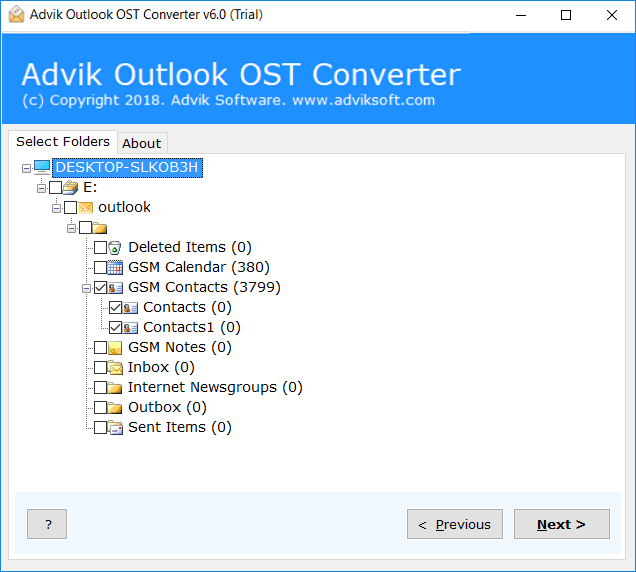Image resolution: width=636 pixels, height=572 pixels.
Task: Collapse the DESKTOP-SLKOB3H tree node
Action: 26,168
